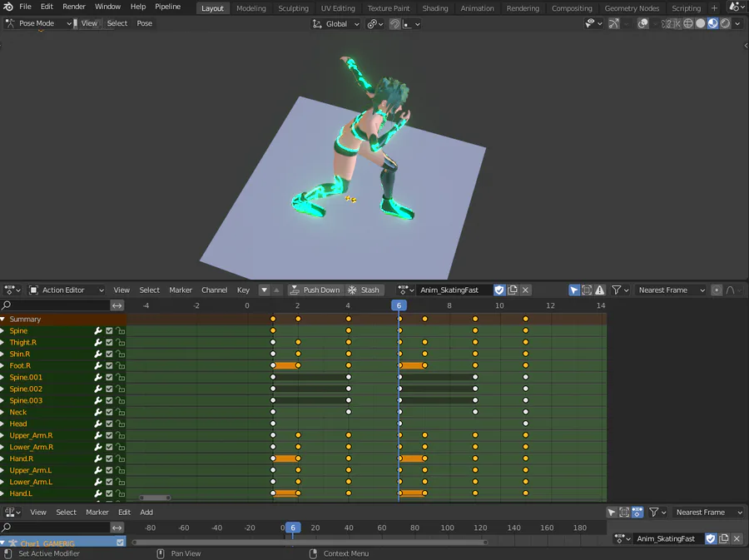The width and height of the screenshot is (749, 560).
Task: Toggle Show Hidden icon in Action Editor header
Action: click(587, 290)
